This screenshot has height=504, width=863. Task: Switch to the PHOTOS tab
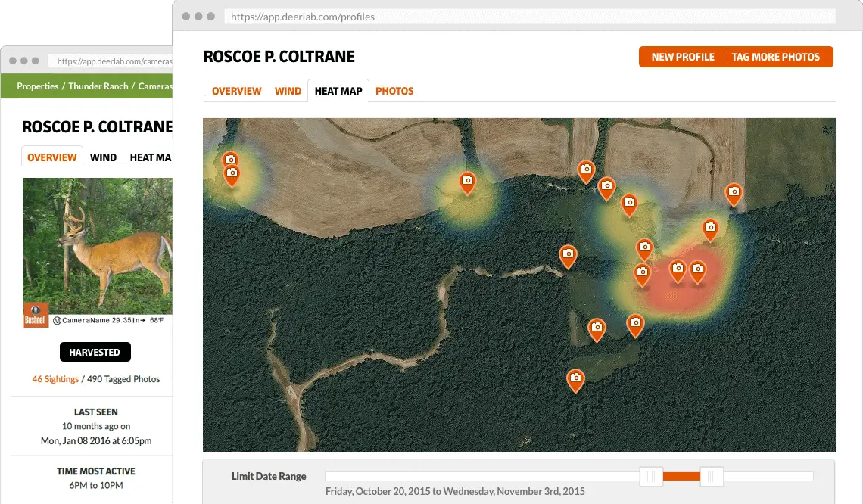[394, 91]
